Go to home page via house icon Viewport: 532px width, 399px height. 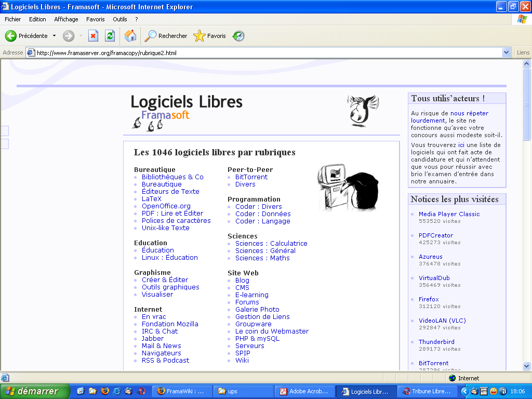pyautogui.click(x=130, y=36)
